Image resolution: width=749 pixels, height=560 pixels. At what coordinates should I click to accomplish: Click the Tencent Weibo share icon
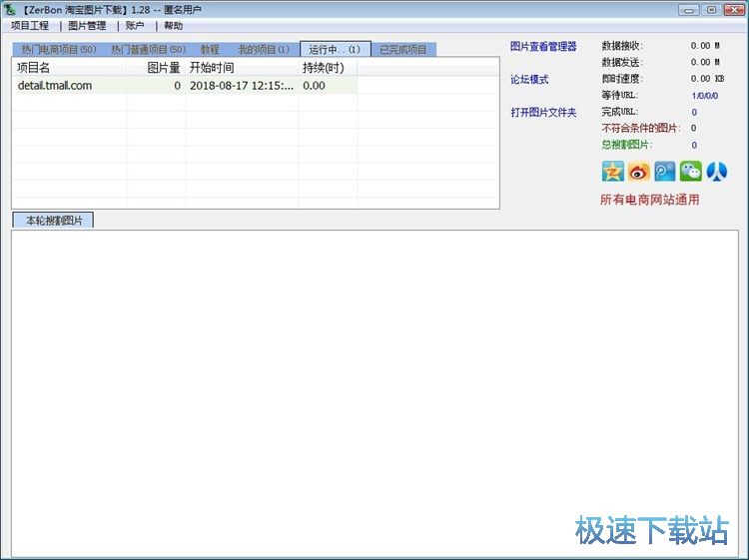(664, 172)
